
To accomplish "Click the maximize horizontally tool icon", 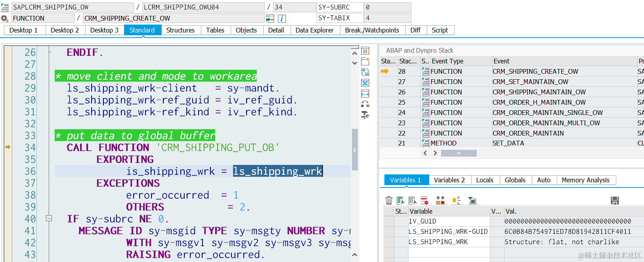I will point(365,94).
